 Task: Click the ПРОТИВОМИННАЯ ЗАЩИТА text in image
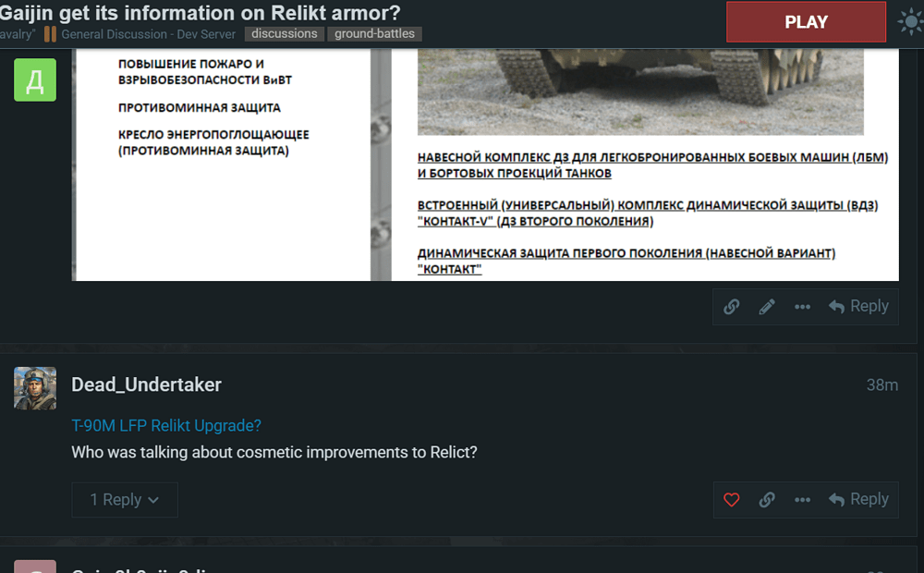pos(200,108)
